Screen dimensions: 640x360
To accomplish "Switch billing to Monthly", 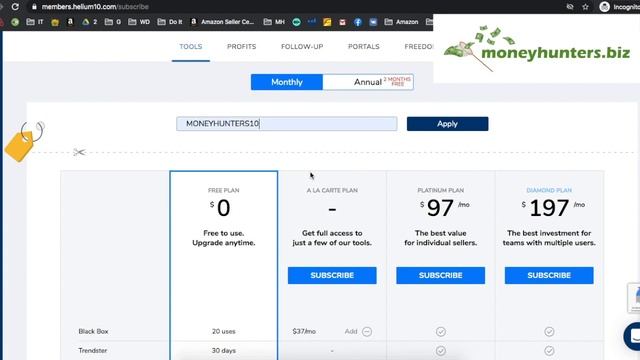I will pyautogui.click(x=287, y=82).
